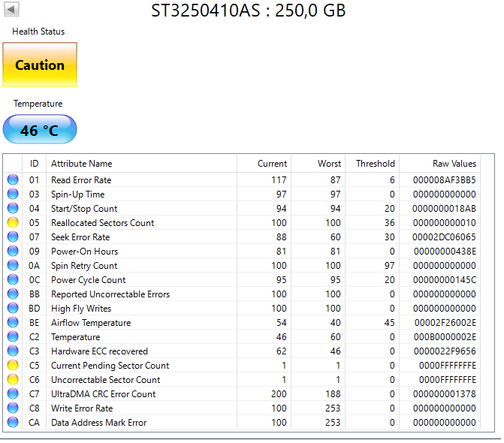Screen dimensions: 504x443
Task: Select the UltraDMA CRC Error Count name
Action: tap(103, 394)
